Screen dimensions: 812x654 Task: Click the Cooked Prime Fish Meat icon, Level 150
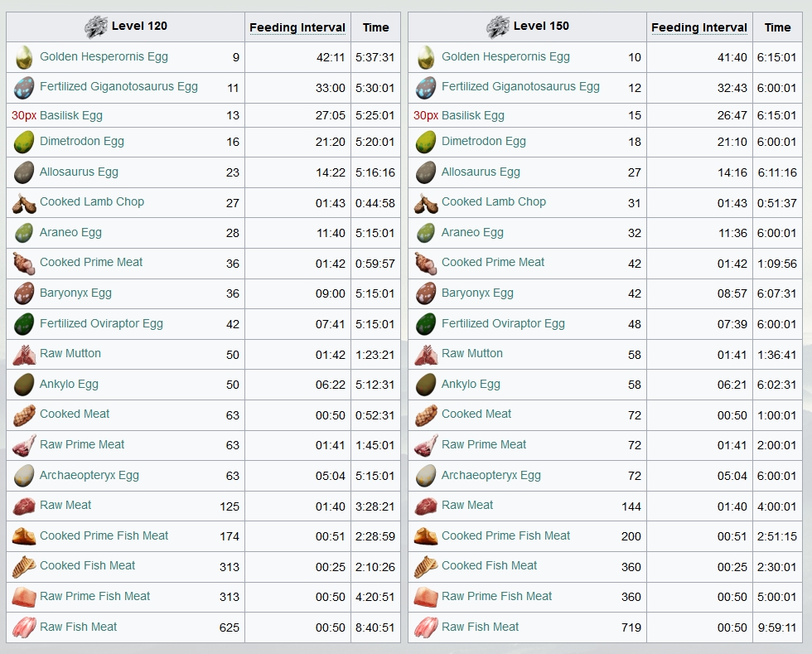[426, 536]
